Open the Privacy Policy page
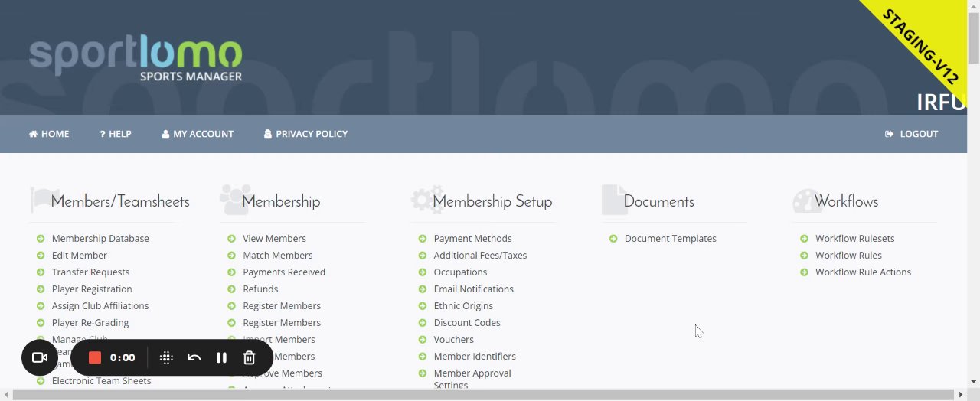 pos(305,134)
